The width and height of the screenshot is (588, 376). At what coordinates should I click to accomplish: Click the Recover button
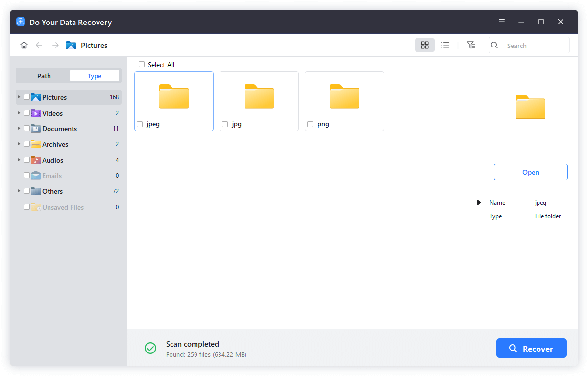531,348
